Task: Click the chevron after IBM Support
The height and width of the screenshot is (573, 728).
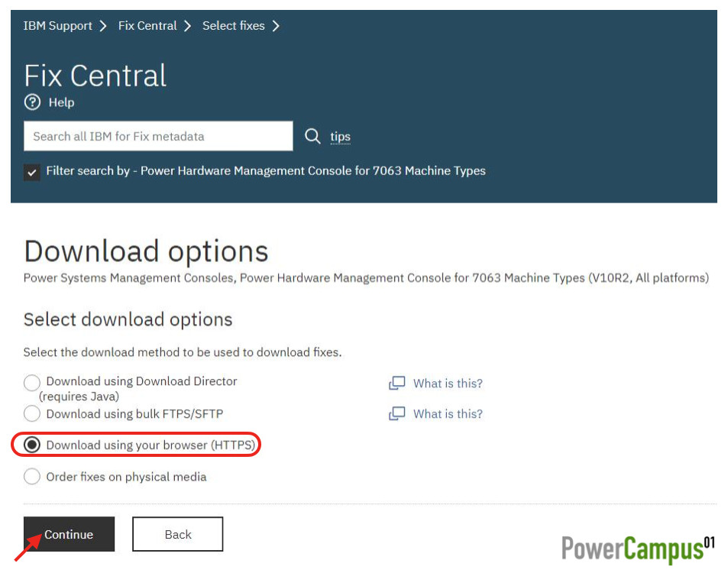Action: tap(103, 26)
